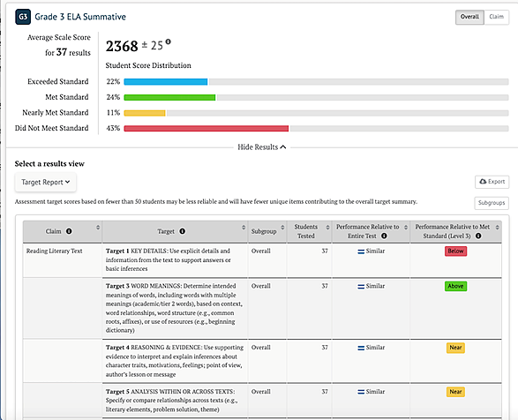518x420 pixels.
Task: Click the Similar icon in the Target 4 row
Action: (x=361, y=348)
